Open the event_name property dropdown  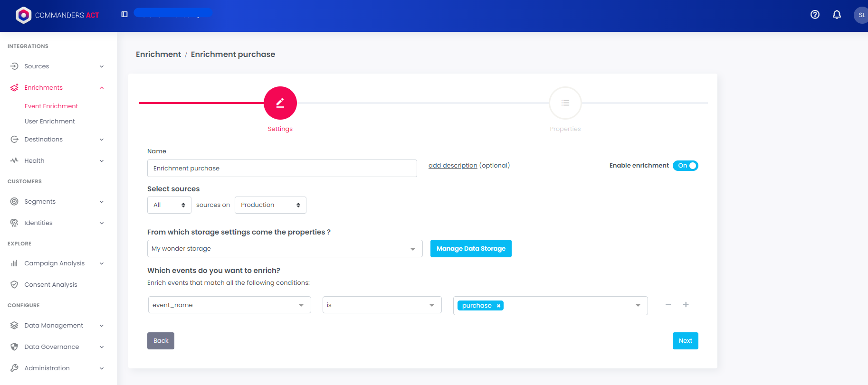click(229, 305)
